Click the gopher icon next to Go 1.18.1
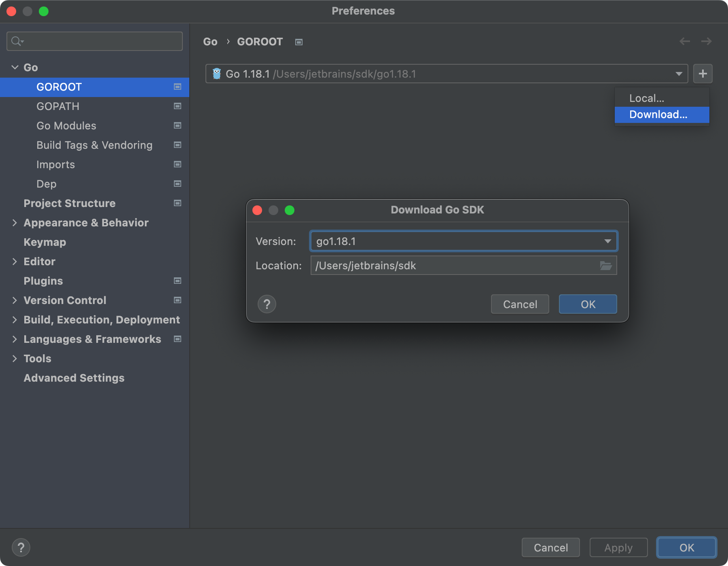 click(x=217, y=74)
